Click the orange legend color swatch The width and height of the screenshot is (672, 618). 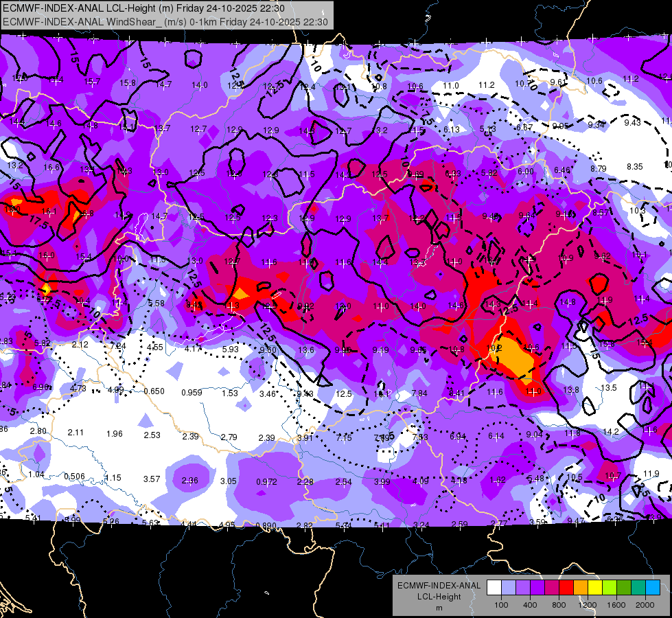581,588
